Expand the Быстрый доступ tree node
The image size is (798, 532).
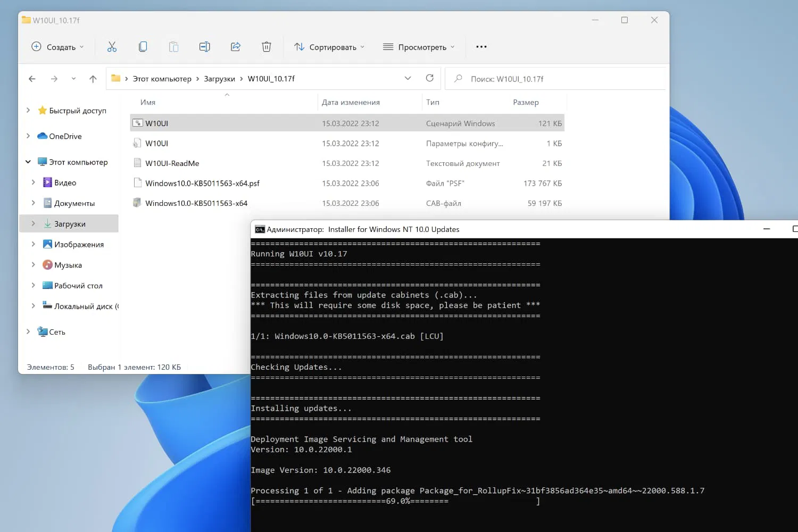[28, 110]
